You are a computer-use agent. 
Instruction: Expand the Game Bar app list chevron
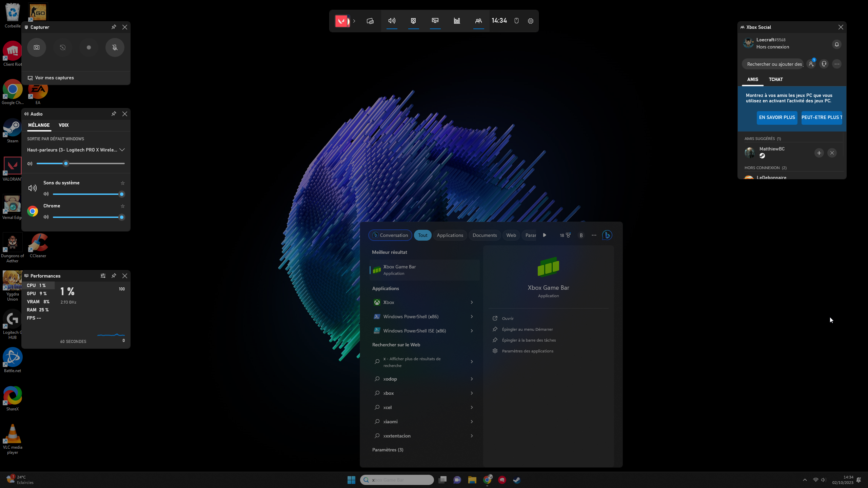point(354,21)
